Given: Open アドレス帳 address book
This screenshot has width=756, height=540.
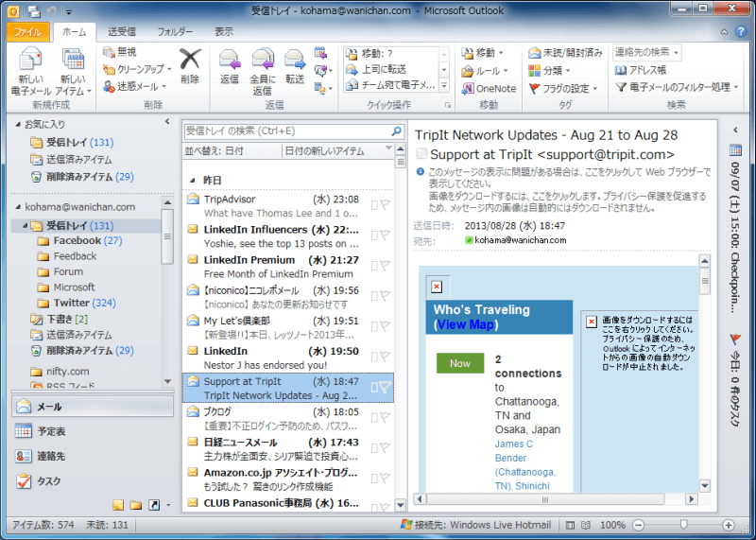Looking at the screenshot, I should pyautogui.click(x=641, y=70).
